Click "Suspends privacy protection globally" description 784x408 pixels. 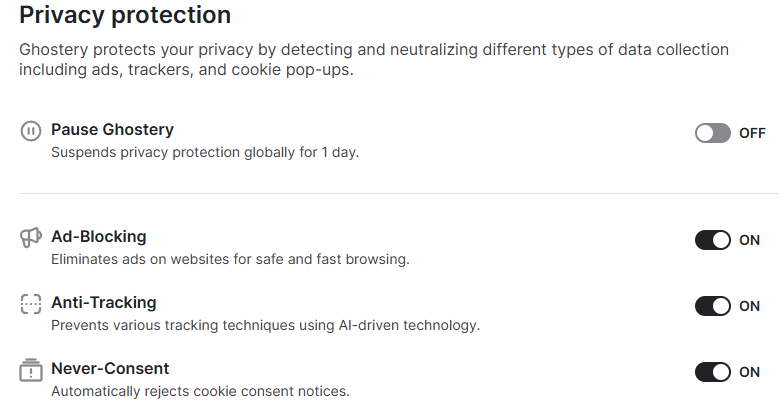[204, 153]
